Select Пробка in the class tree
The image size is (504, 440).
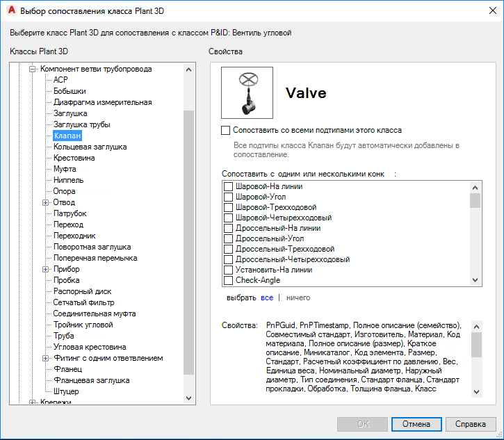click(x=66, y=280)
